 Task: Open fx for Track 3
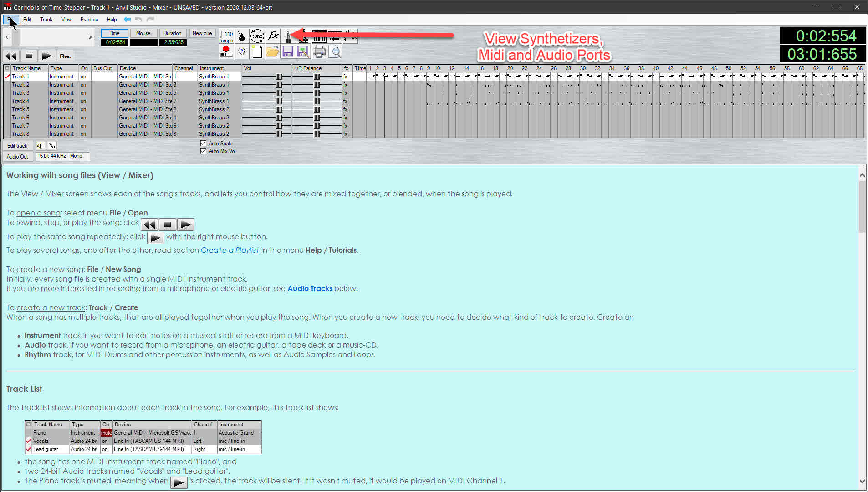(x=346, y=93)
